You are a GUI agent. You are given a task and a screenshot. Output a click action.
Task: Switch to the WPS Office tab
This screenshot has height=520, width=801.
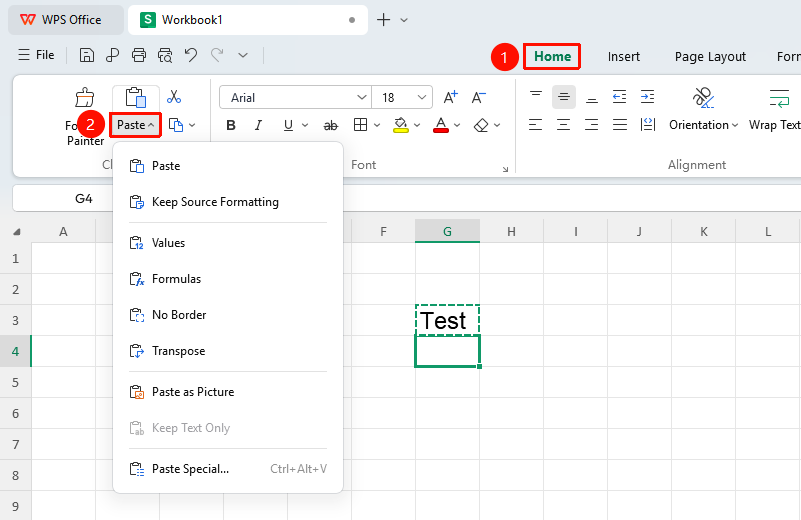pos(65,20)
